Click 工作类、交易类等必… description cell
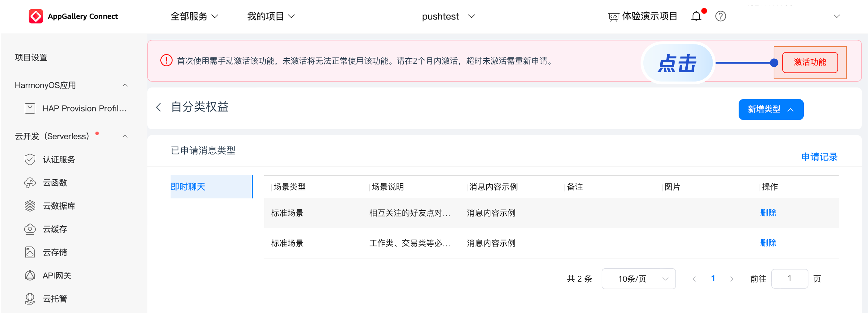The image size is (868, 314). point(410,243)
